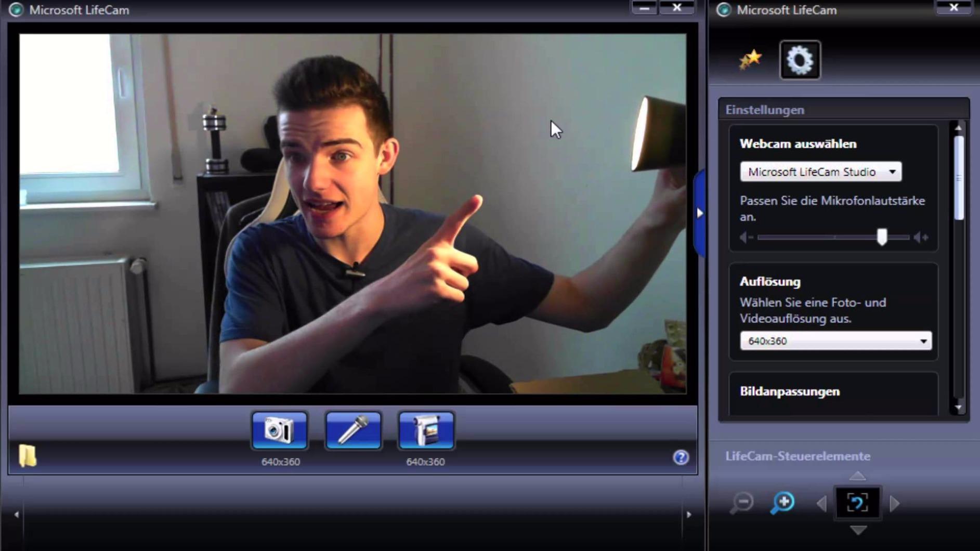Adjust the microphone volume slider handle
This screenshot has width=980, height=551.
(x=882, y=237)
